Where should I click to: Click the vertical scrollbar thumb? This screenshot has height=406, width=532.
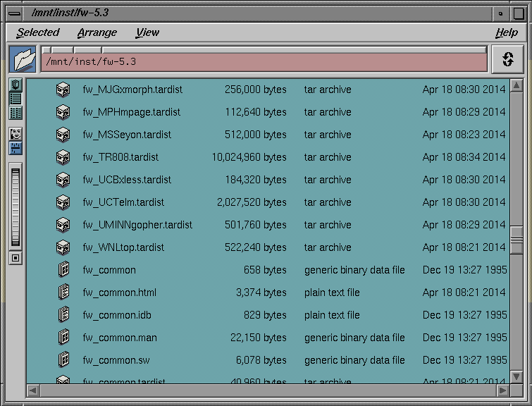(x=516, y=240)
